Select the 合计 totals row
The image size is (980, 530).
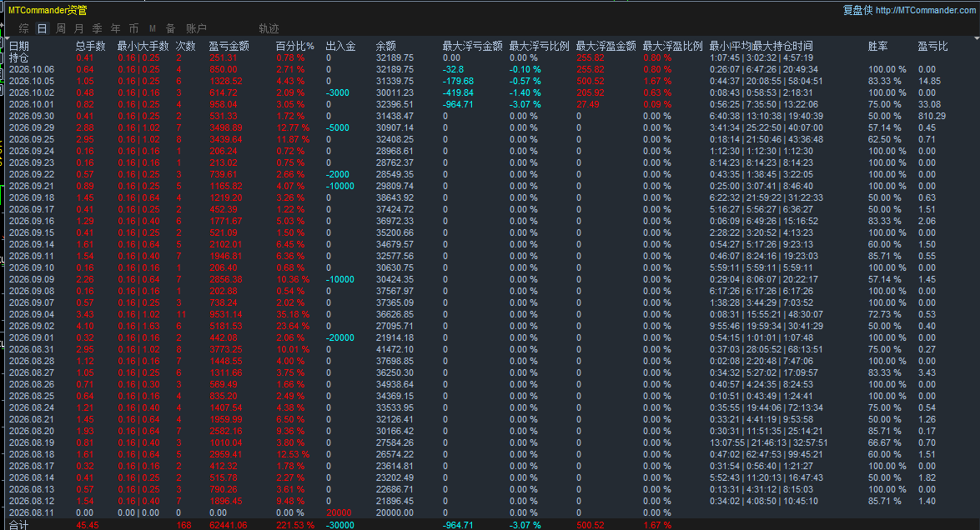490,525
